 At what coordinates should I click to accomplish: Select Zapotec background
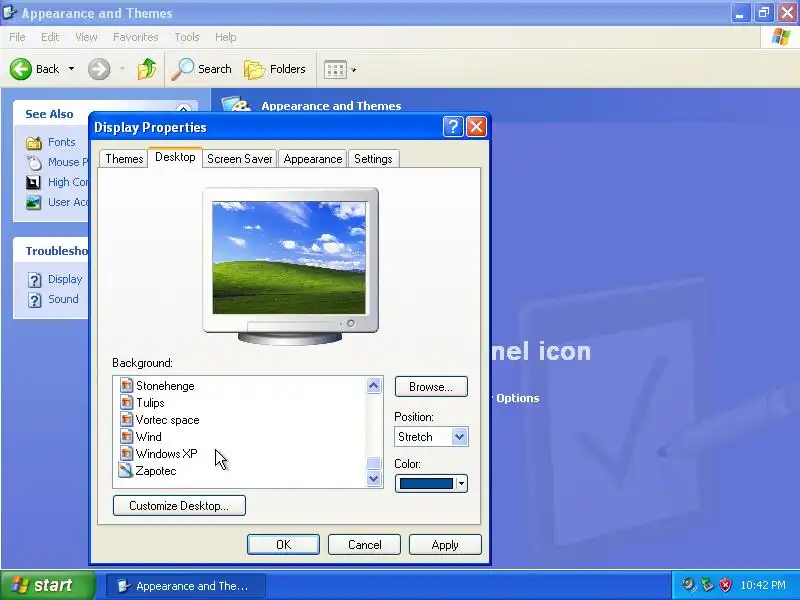click(156, 470)
